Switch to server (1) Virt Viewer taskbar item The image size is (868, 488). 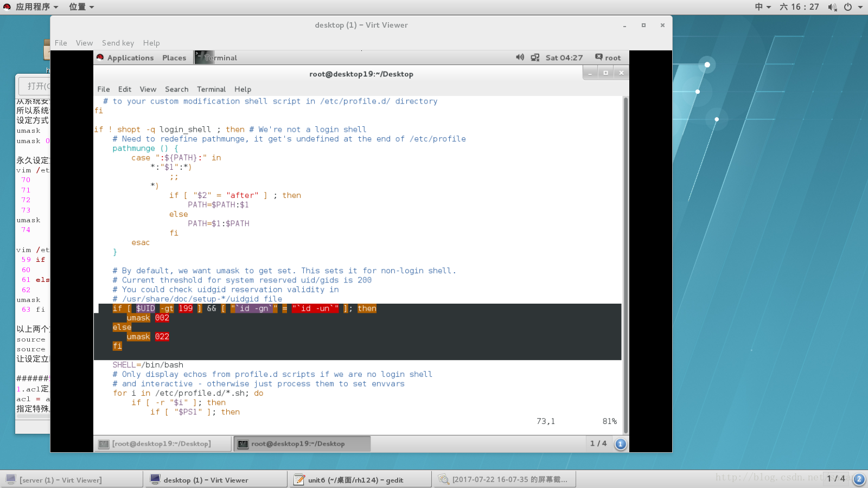click(72, 480)
